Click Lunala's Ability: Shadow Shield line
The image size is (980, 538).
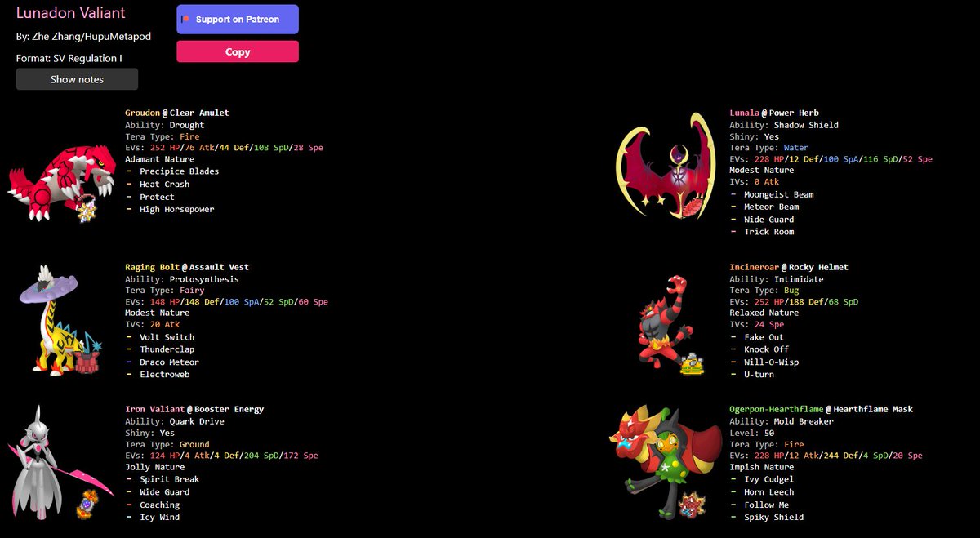click(x=784, y=125)
